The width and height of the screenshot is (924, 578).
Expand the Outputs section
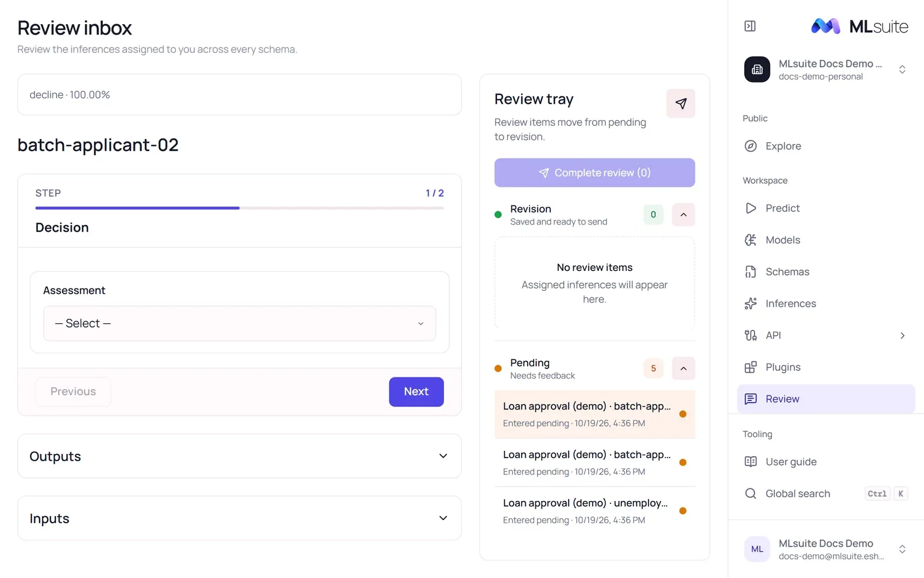point(239,456)
